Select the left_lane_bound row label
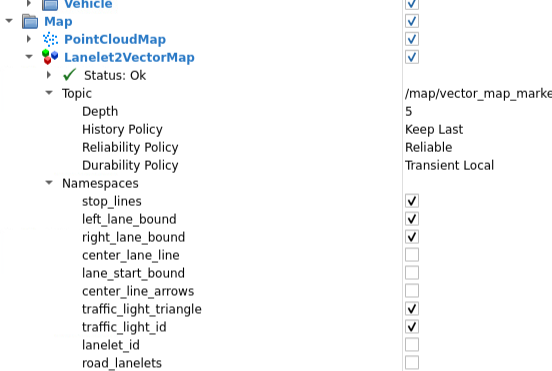The height and width of the screenshot is (371, 552). 129,219
